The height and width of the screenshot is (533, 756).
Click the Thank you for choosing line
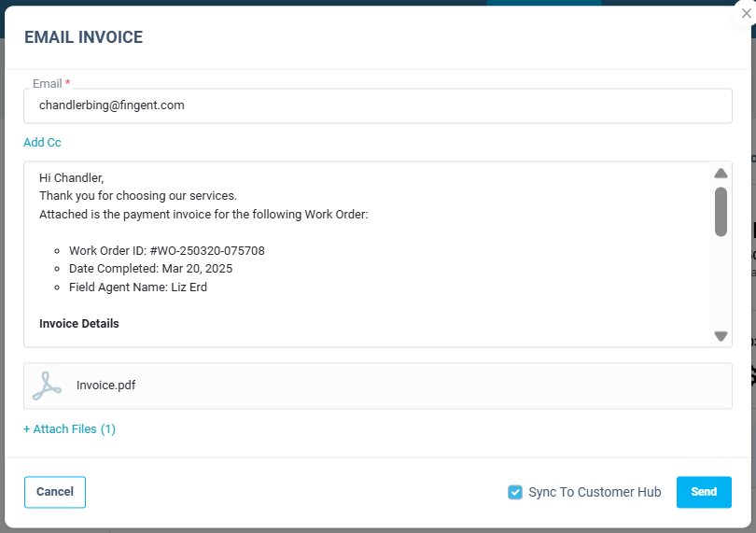click(138, 196)
